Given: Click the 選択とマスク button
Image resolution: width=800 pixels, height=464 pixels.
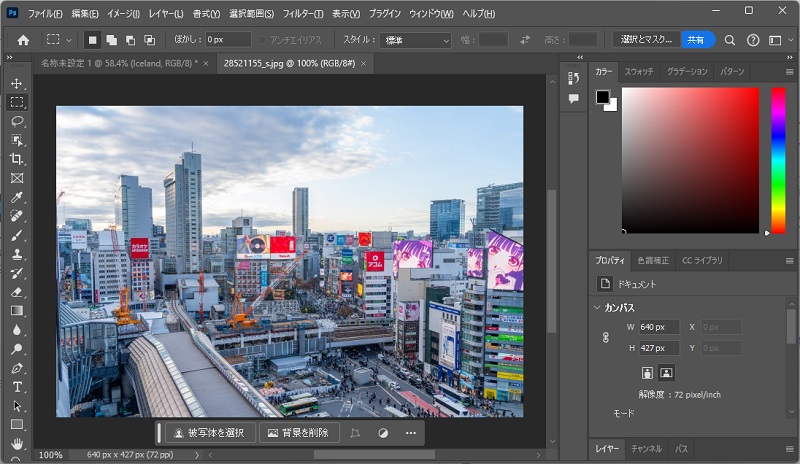Looking at the screenshot, I should click(x=646, y=40).
